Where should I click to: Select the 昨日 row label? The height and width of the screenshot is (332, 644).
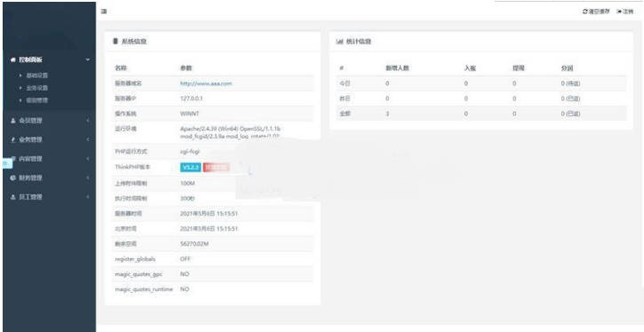pos(345,99)
